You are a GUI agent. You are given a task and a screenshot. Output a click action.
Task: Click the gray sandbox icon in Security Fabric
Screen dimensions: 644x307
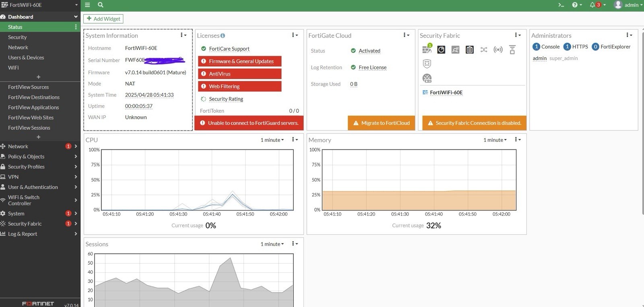[455, 50]
